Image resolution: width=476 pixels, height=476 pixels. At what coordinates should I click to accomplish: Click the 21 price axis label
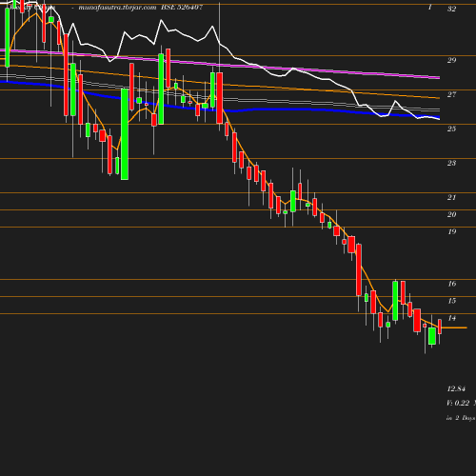click(451, 197)
